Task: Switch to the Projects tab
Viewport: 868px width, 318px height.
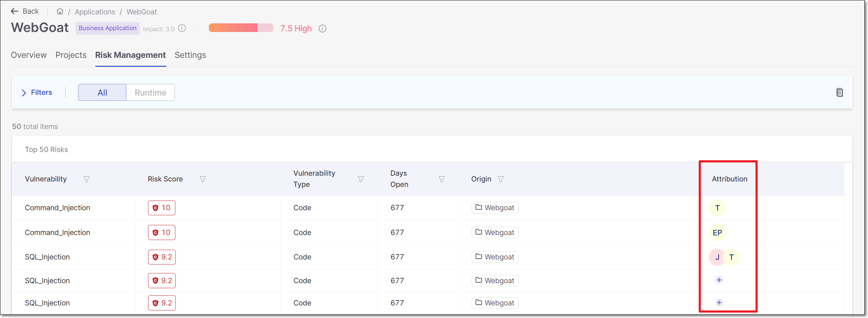Action: click(71, 55)
